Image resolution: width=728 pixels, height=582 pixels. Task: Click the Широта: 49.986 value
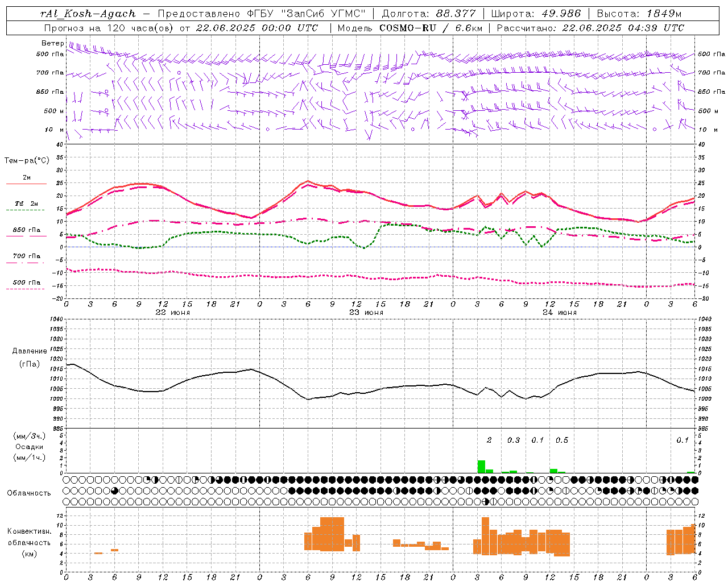(536, 14)
